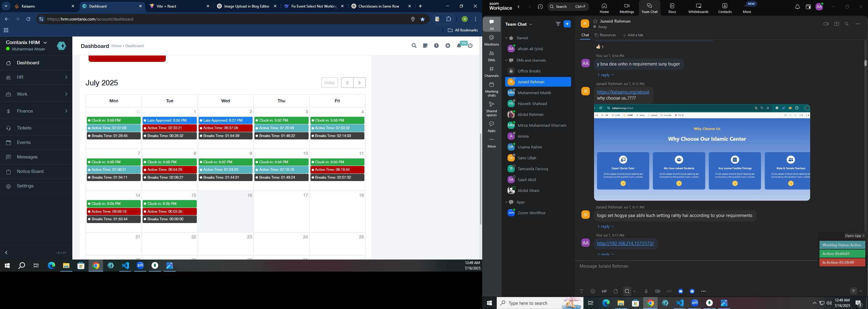Open the Whiteboards tab in Zoom Workplace
The image size is (868, 309).
pyautogui.click(x=698, y=8)
